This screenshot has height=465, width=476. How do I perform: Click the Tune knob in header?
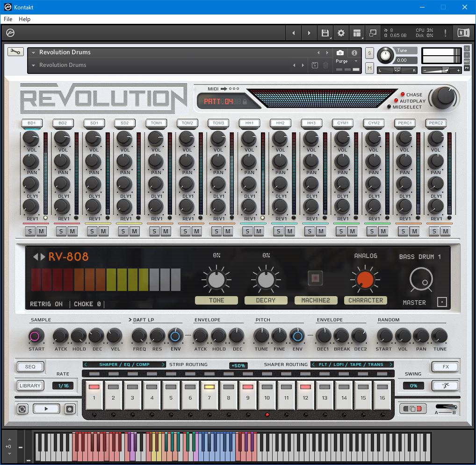pyautogui.click(x=385, y=55)
